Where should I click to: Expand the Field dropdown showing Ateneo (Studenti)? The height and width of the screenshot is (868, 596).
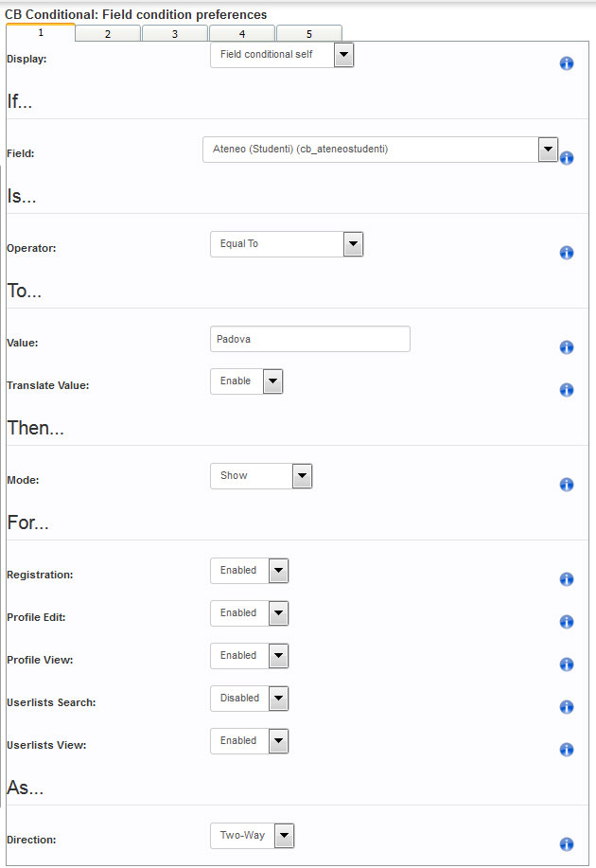(380, 150)
